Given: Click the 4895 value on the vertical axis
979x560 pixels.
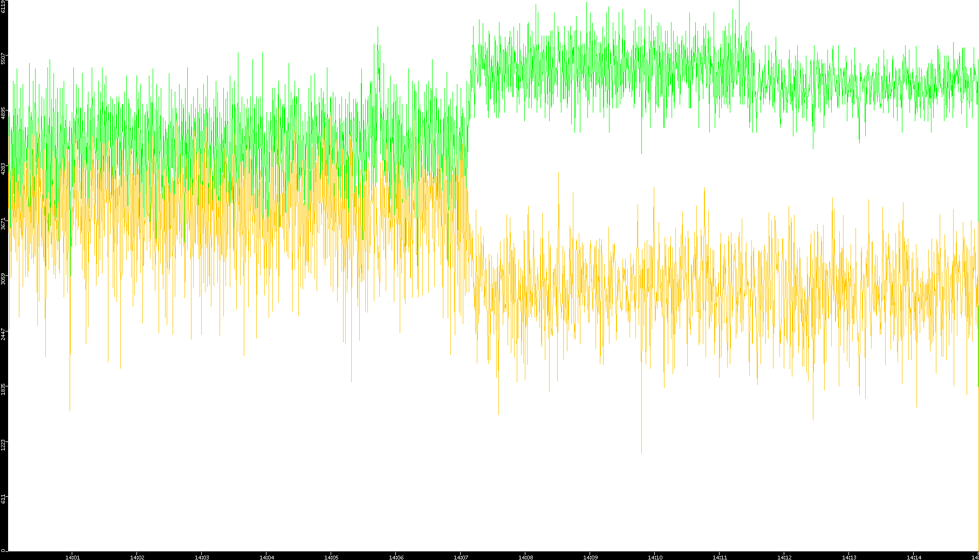Looking at the screenshot, I should pos(3,113).
